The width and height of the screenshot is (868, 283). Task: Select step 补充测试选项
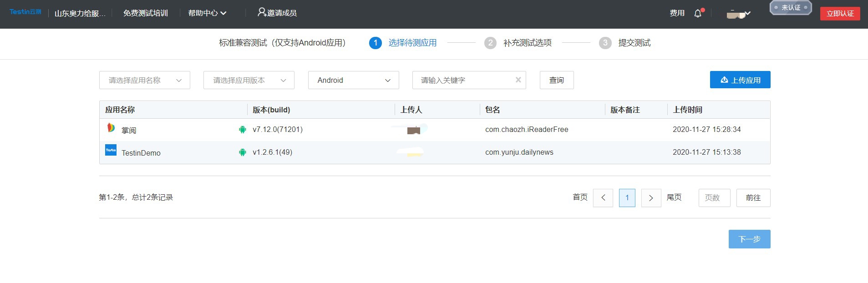coord(528,43)
